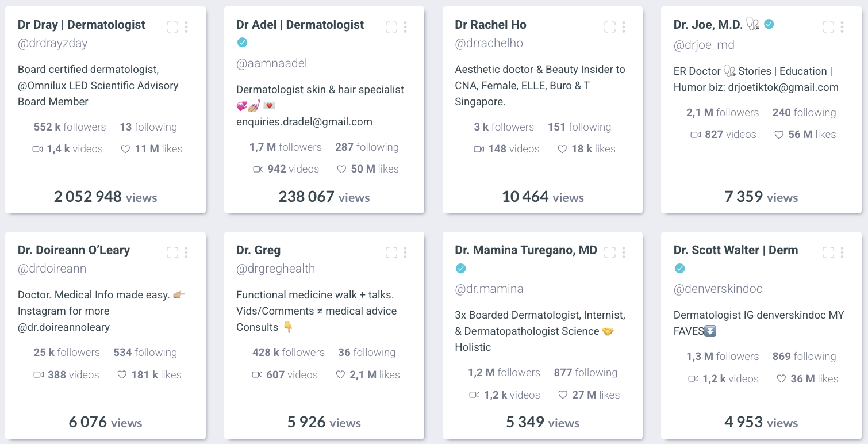
Task: Expand the Dr. Scott Walter card fullscreen
Action: [x=828, y=252]
